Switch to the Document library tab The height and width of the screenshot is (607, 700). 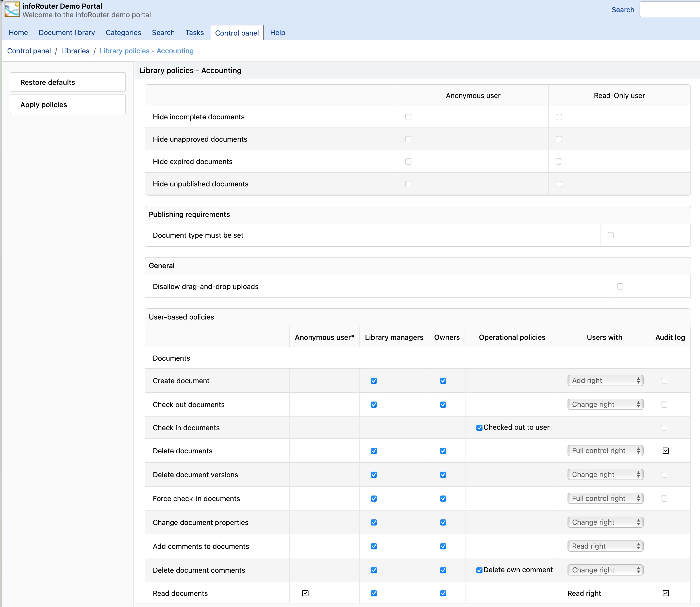[x=67, y=33]
